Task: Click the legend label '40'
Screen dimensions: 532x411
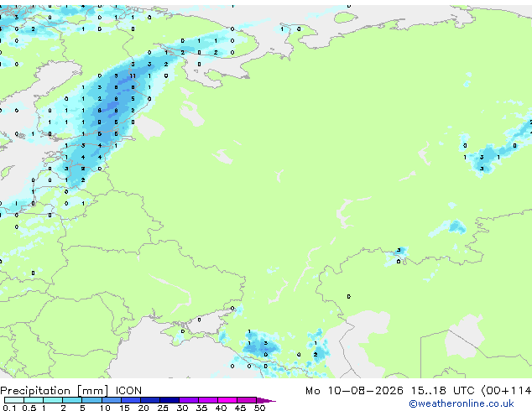Action: pyautogui.click(x=221, y=408)
